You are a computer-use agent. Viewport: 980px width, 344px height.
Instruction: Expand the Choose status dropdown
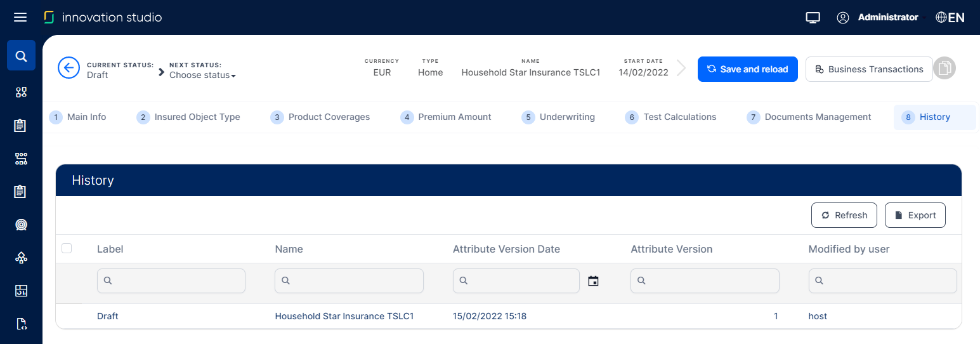[202, 76]
